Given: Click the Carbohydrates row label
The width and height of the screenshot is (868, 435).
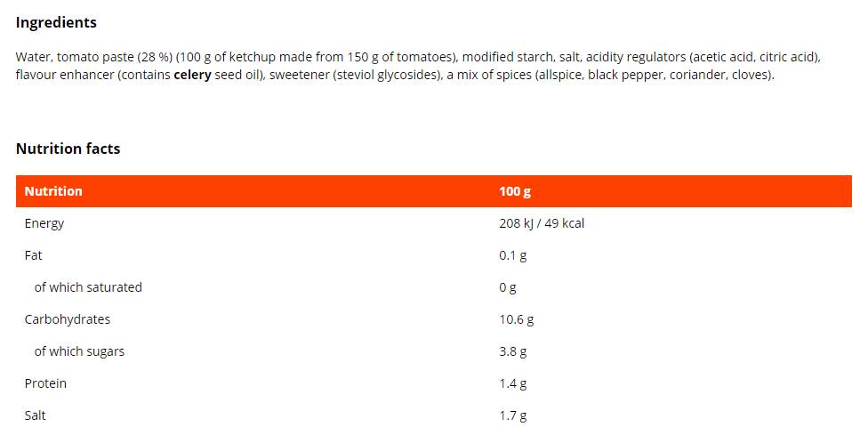Looking at the screenshot, I should (x=68, y=319).
